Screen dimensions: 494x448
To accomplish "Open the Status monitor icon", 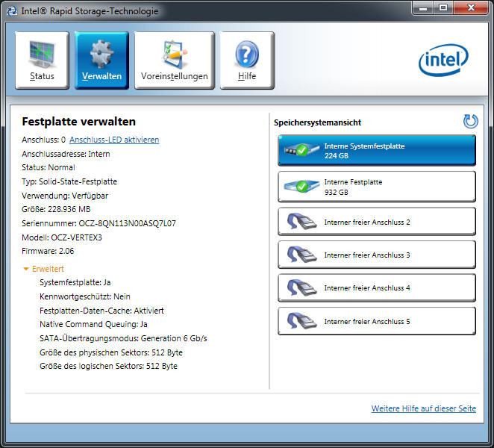I will 42,55.
